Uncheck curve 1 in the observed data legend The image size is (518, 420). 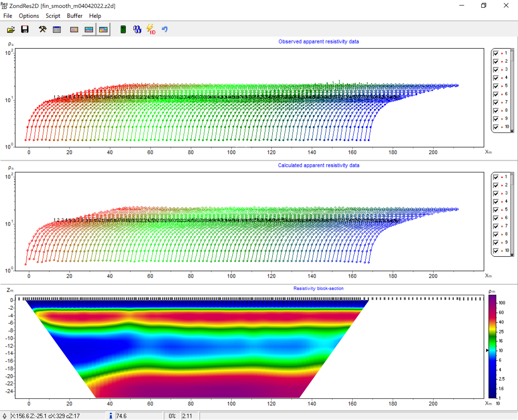pyautogui.click(x=496, y=54)
